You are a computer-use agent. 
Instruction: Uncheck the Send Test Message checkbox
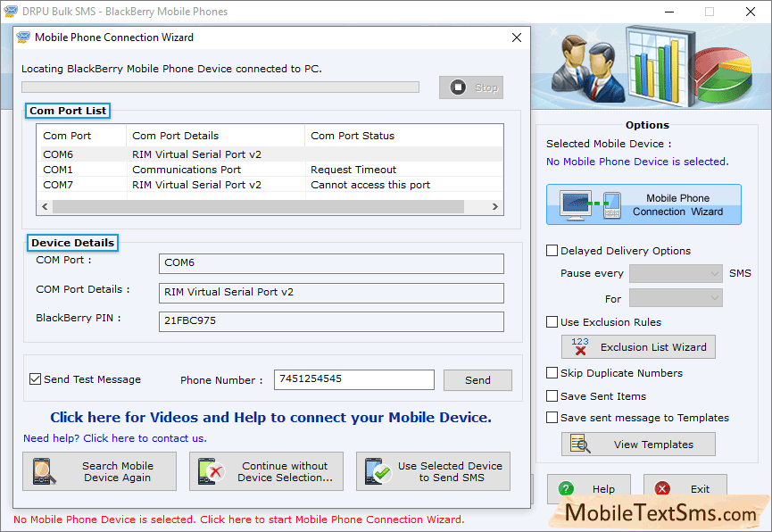[x=35, y=378]
